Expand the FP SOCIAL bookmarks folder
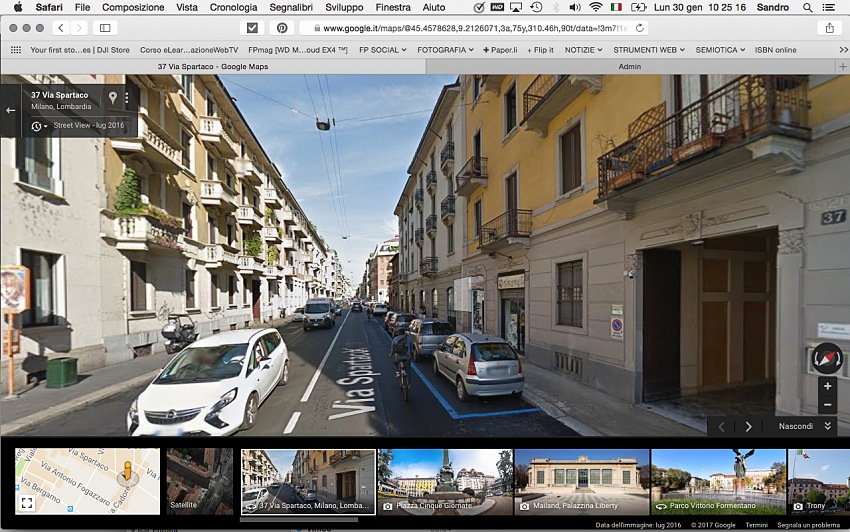Image resolution: width=850 pixels, height=532 pixels. coord(382,50)
